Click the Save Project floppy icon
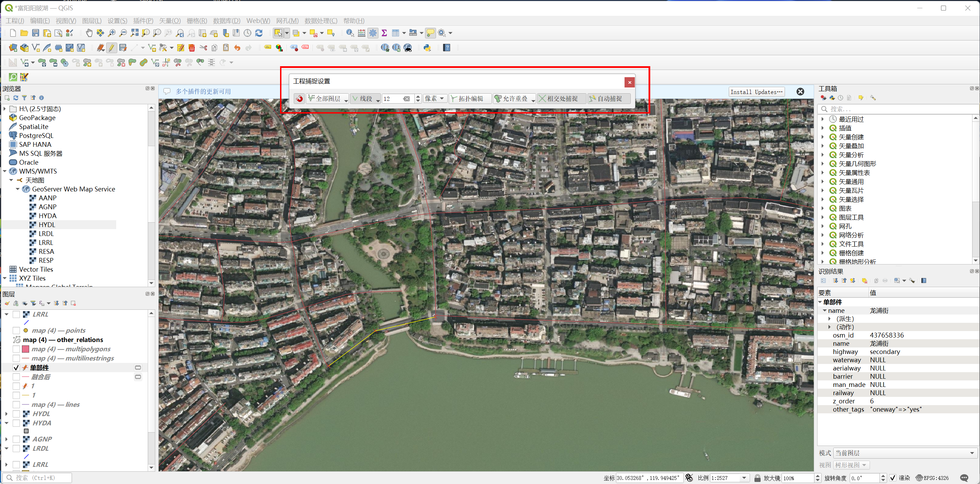 click(35, 33)
